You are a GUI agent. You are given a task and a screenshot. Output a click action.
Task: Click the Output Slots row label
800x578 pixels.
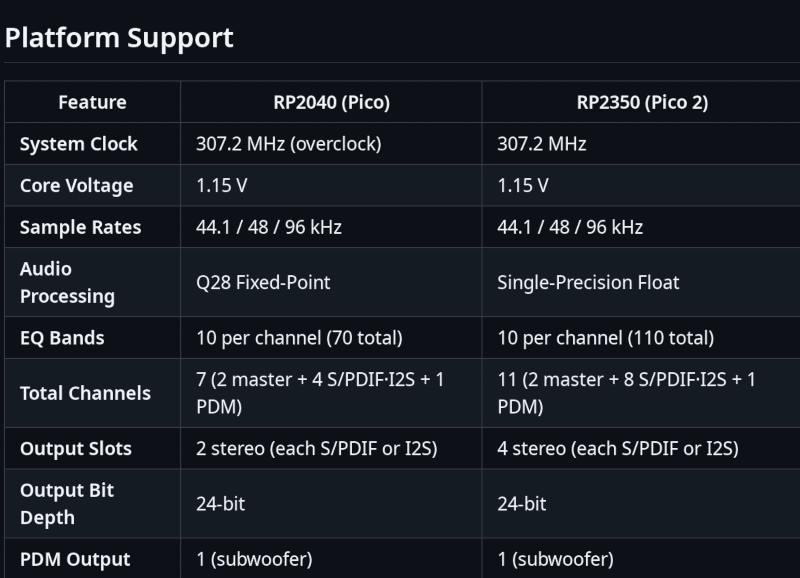76,449
